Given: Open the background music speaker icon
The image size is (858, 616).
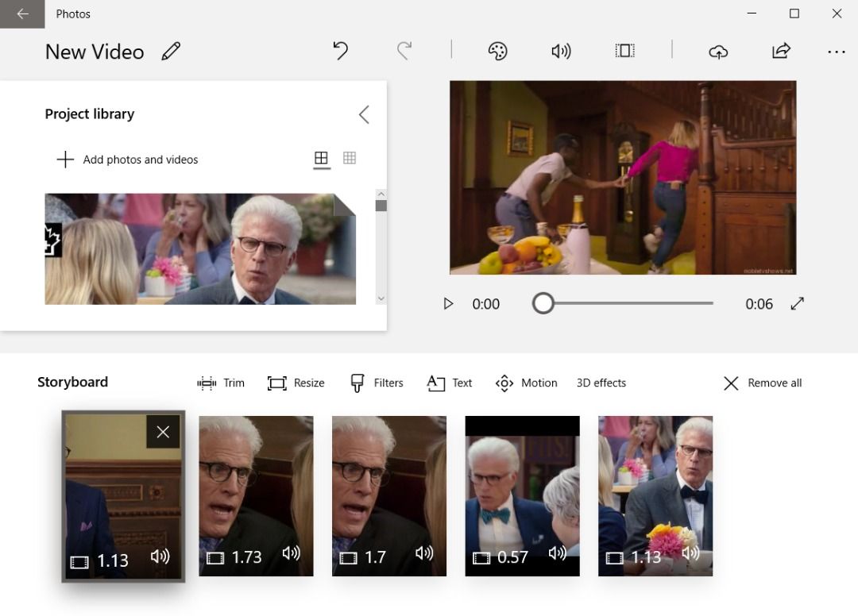Looking at the screenshot, I should (x=561, y=51).
